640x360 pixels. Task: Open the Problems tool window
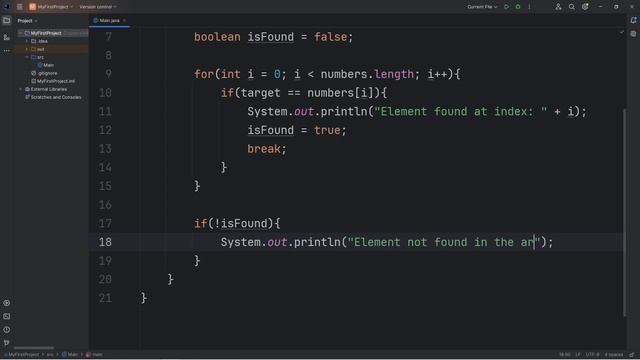coord(7,329)
